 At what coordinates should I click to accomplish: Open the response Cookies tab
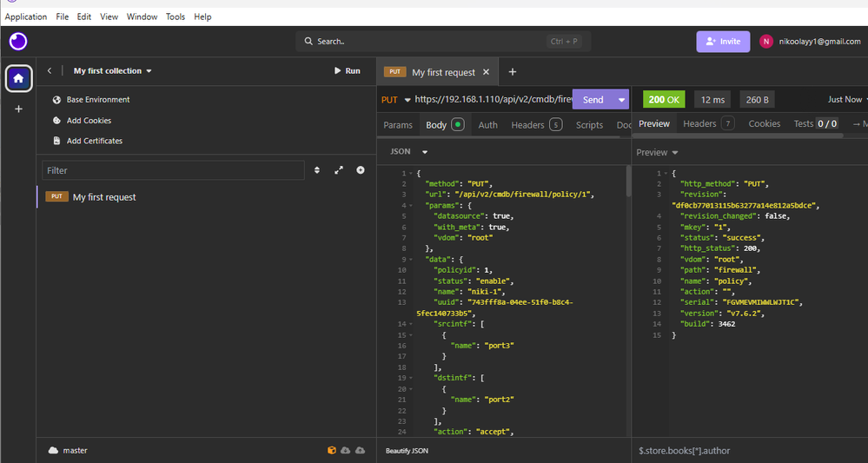(764, 124)
